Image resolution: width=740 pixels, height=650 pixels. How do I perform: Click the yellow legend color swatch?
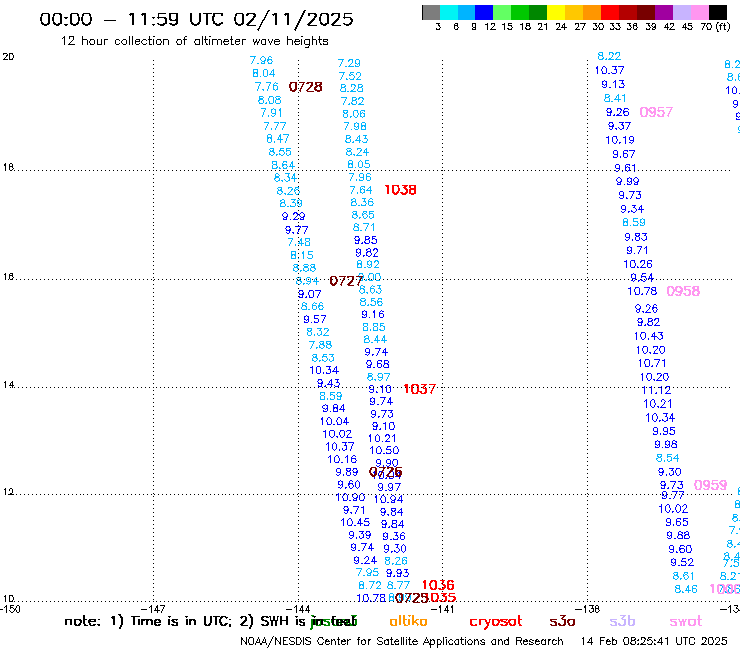[556, 12]
